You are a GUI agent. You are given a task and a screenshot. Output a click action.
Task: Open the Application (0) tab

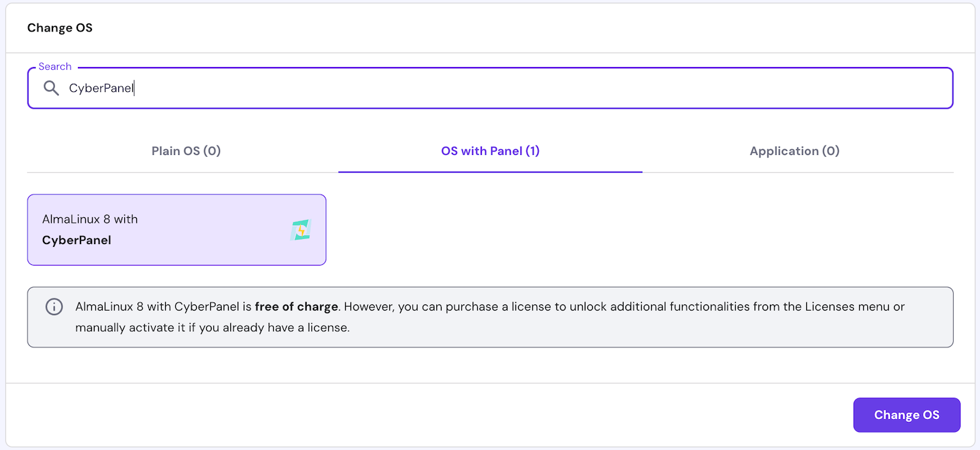[794, 151]
